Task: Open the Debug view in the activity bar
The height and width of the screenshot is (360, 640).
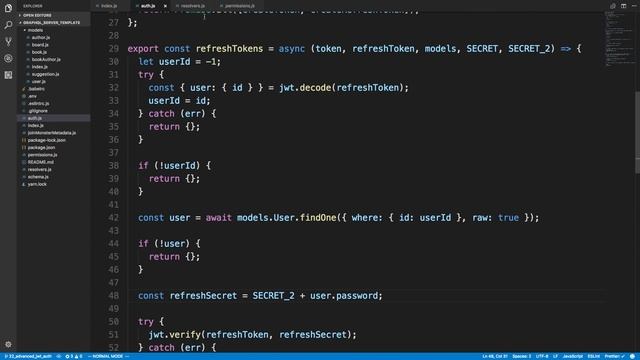Action: click(x=8, y=58)
